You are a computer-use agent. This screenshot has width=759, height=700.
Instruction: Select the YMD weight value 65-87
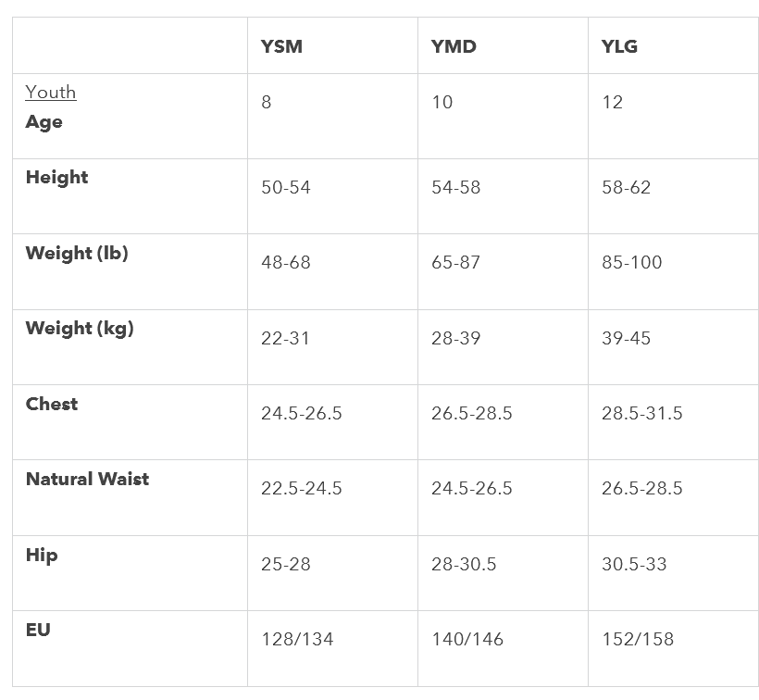tap(456, 262)
